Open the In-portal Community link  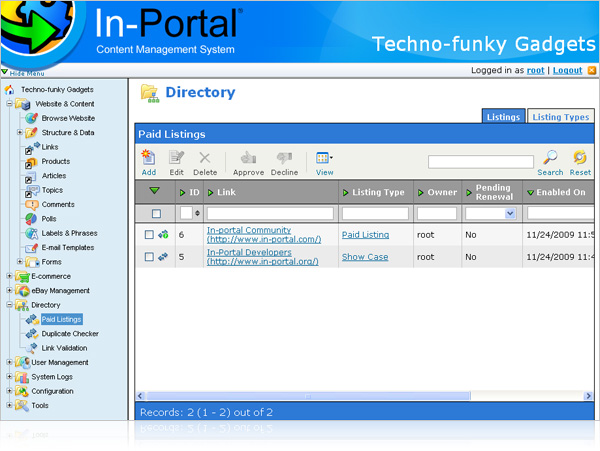pos(264,234)
